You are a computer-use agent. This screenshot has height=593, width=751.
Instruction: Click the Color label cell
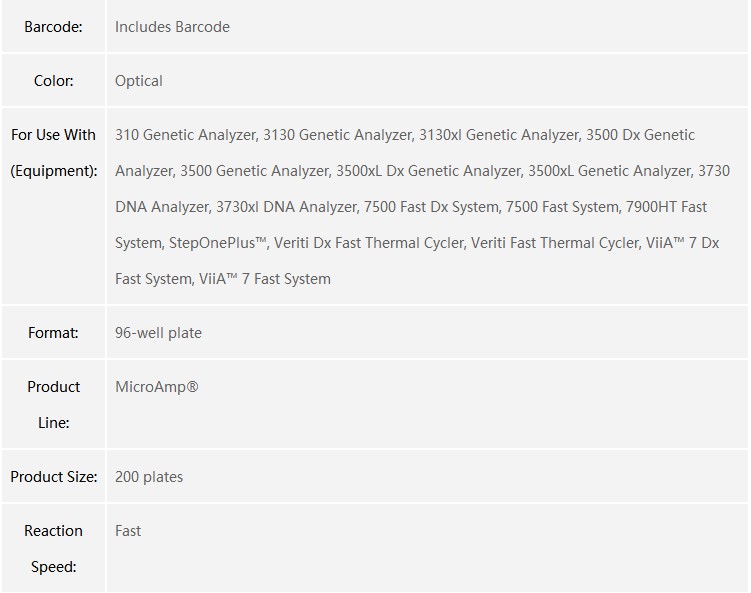tap(53, 80)
